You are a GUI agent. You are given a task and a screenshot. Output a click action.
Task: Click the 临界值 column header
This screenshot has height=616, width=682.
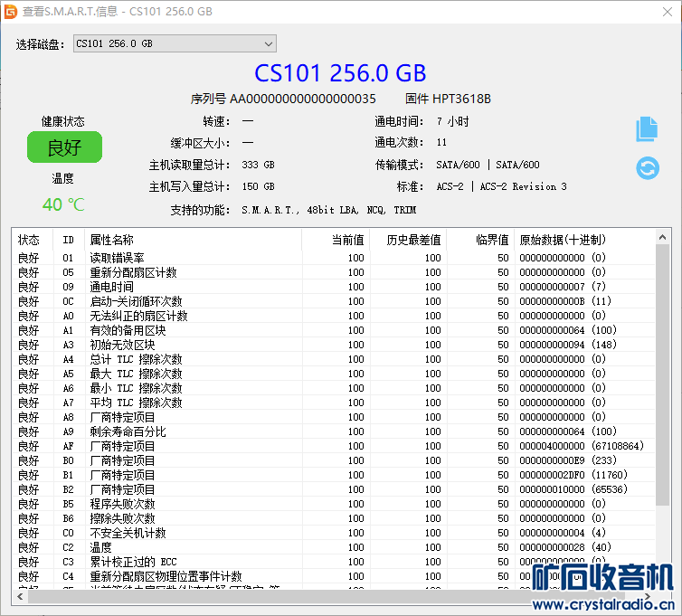[480, 240]
